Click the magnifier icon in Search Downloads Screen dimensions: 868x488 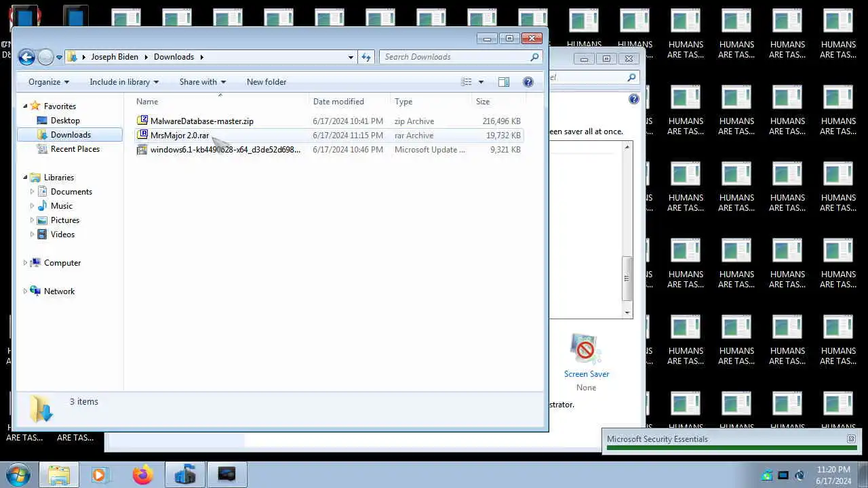point(534,57)
